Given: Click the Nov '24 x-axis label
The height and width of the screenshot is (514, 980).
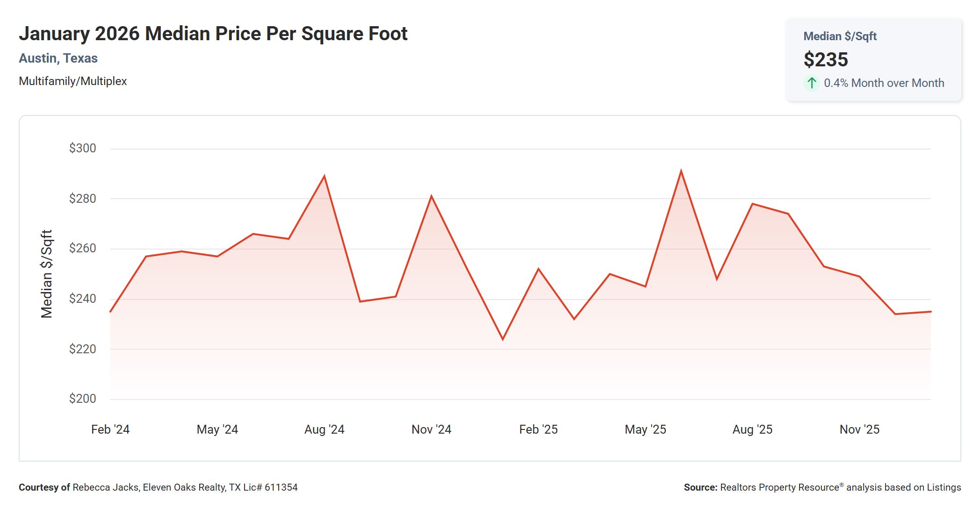Looking at the screenshot, I should tap(431, 429).
